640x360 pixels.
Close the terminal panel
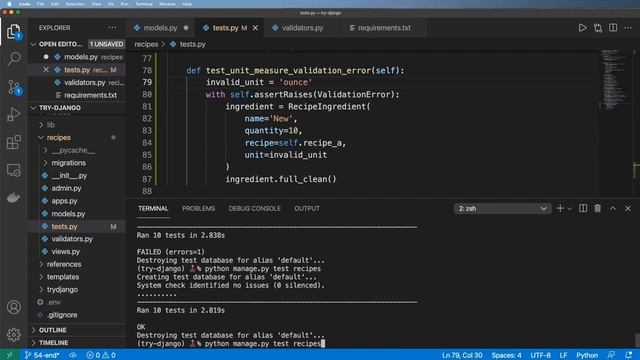628,209
